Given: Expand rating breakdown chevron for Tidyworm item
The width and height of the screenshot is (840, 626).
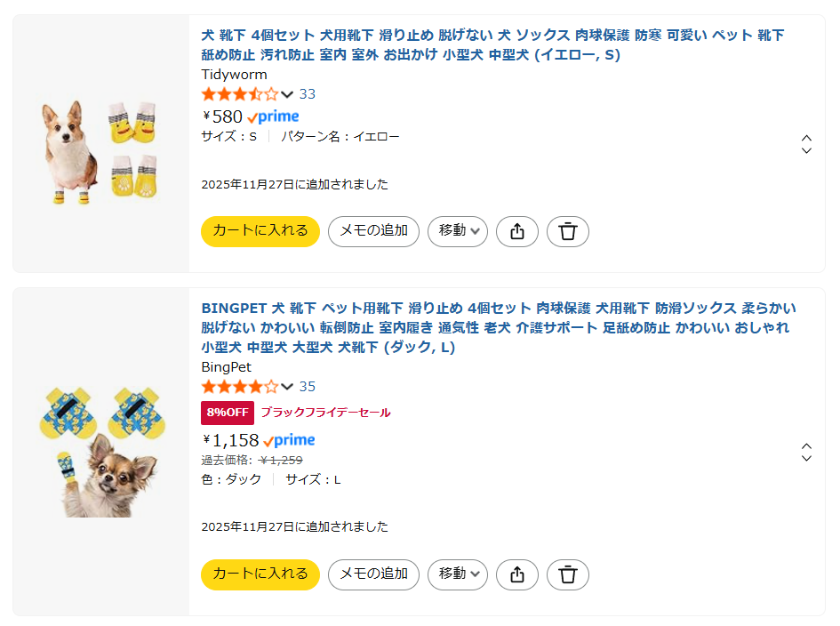Looking at the screenshot, I should (x=287, y=94).
